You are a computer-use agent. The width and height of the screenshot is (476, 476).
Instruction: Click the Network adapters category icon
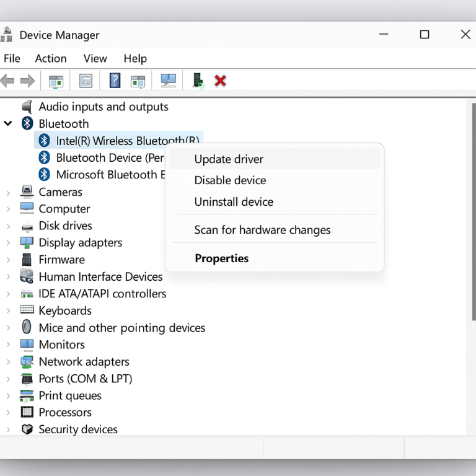click(x=27, y=361)
